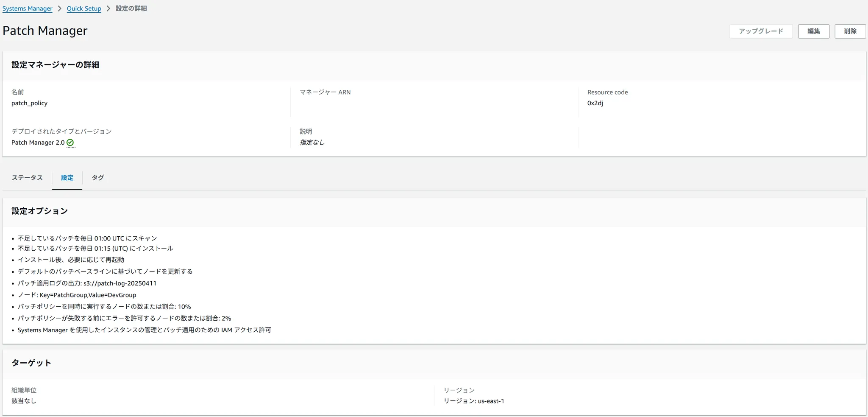Click the マネージャー ARN label

pos(325,92)
